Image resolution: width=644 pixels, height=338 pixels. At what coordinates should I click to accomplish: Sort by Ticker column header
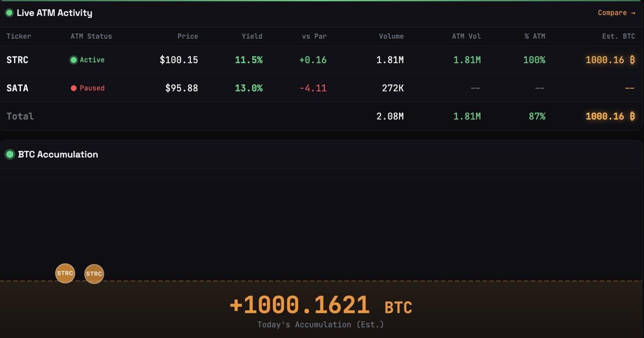coord(19,36)
